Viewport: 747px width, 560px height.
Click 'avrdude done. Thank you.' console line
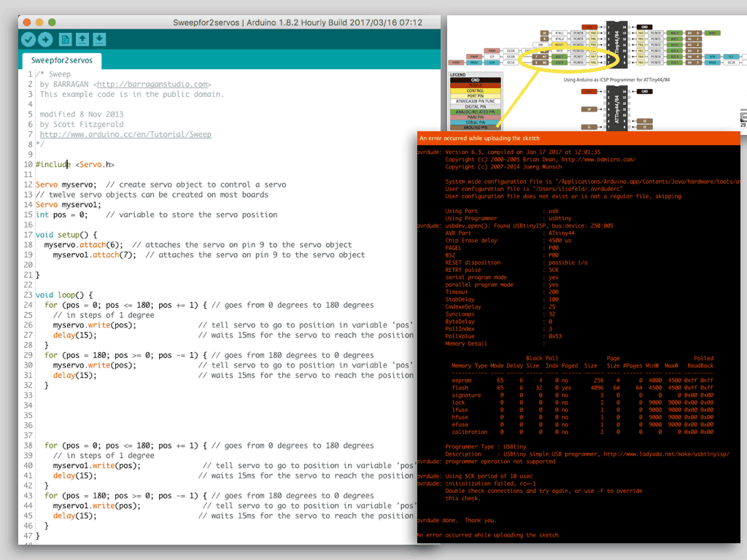[457, 520]
